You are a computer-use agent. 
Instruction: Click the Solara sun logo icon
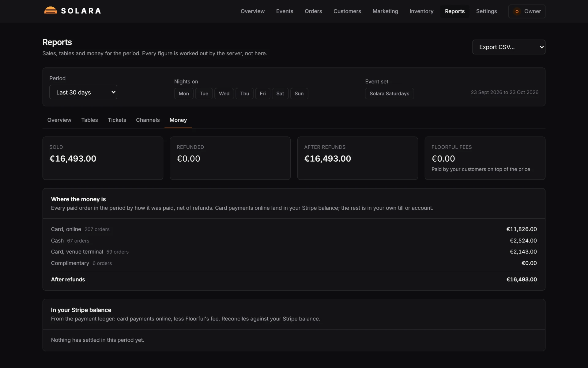tap(51, 11)
